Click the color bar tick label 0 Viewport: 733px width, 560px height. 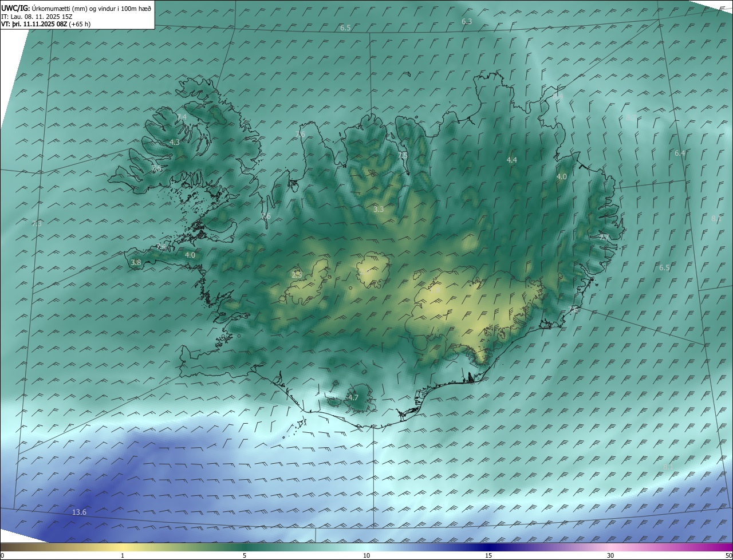(2, 555)
